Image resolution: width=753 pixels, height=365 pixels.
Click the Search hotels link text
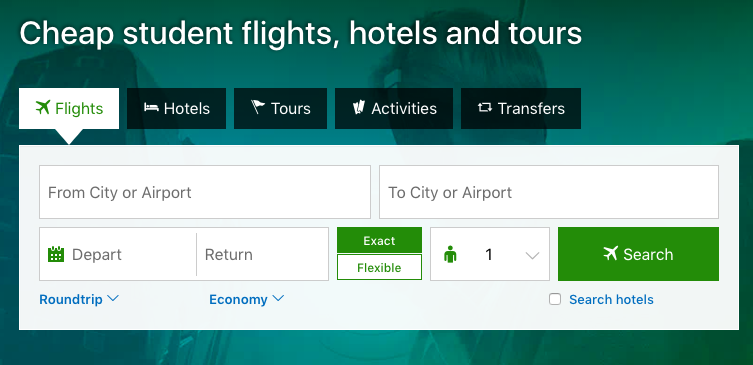coord(611,299)
